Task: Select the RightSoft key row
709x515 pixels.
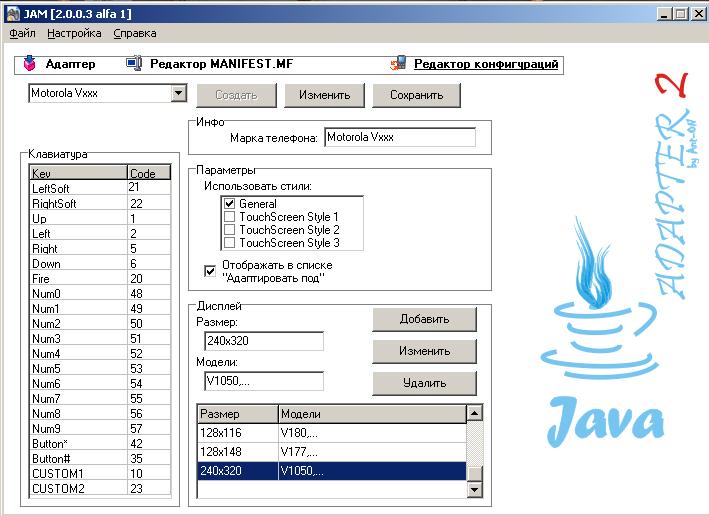Action: coord(100,203)
